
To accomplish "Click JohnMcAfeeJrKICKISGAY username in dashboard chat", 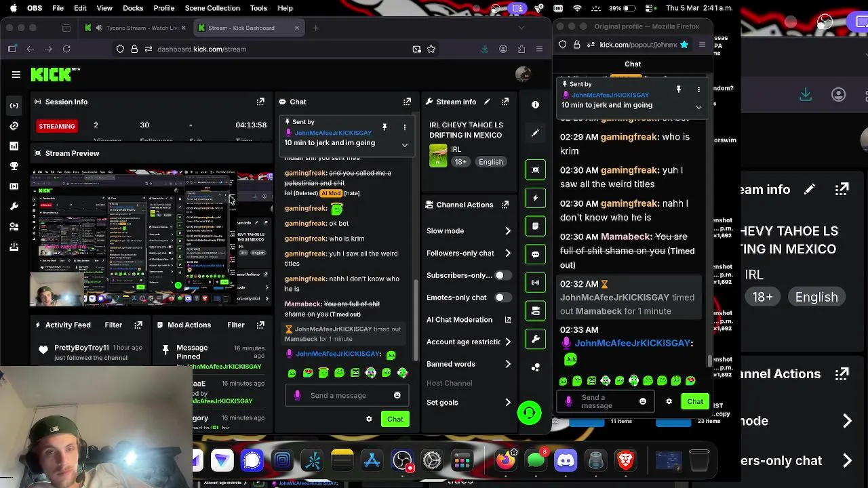I will pos(338,354).
